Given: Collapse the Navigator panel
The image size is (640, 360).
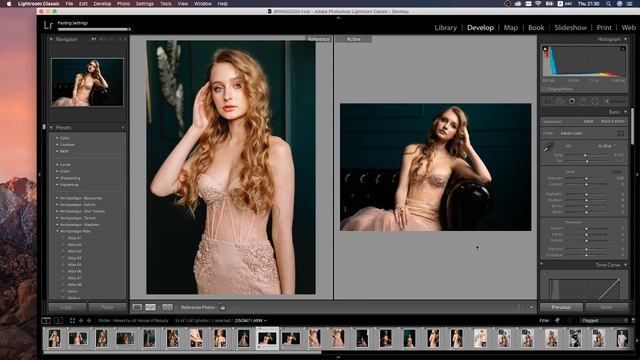Looking at the screenshot, I should point(51,39).
